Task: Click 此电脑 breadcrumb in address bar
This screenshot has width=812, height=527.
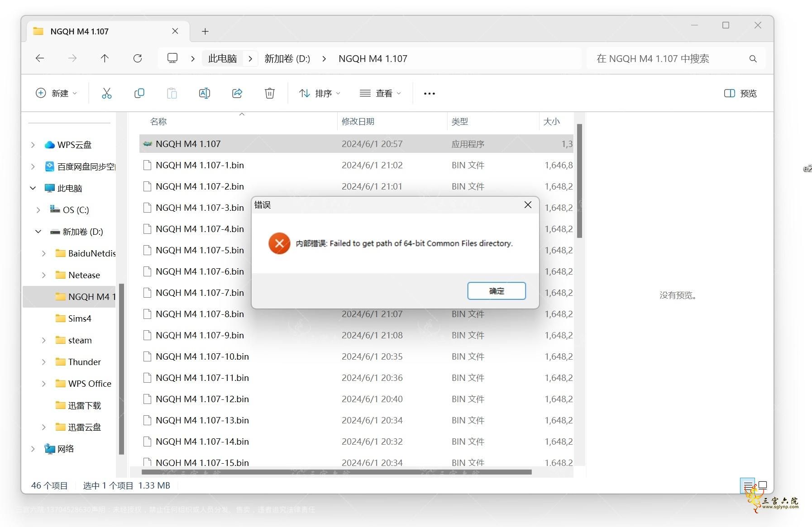Action: pyautogui.click(x=222, y=58)
